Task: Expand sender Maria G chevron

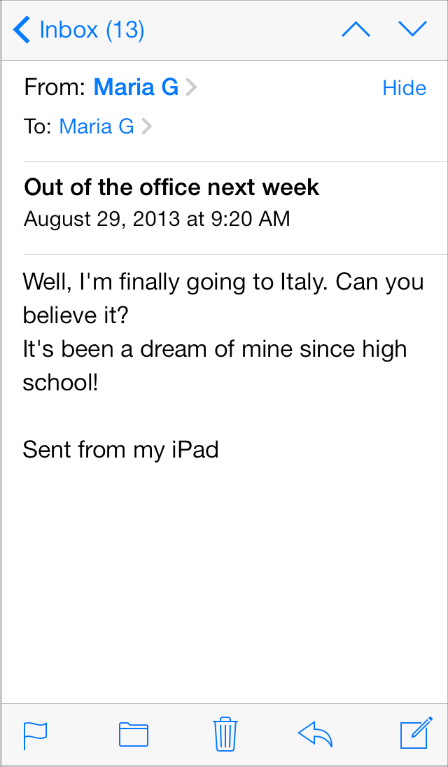Action: (x=191, y=88)
